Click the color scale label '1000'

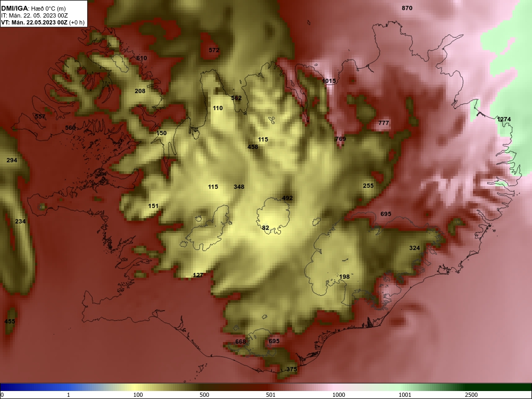point(338,395)
